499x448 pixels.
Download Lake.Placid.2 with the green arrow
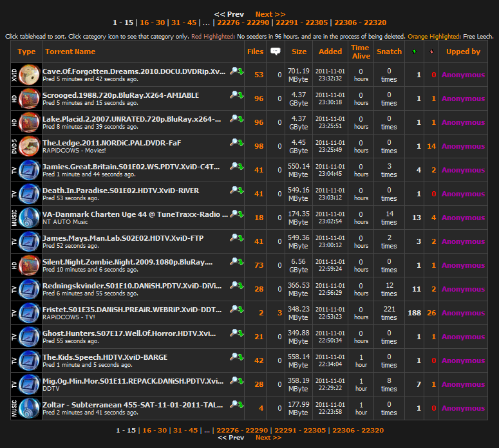[241, 119]
